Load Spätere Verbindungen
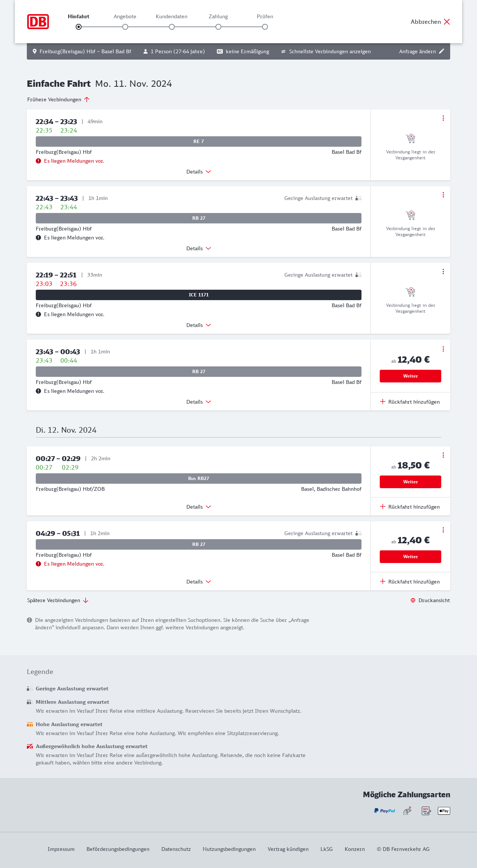This screenshot has width=477, height=868. (58, 600)
